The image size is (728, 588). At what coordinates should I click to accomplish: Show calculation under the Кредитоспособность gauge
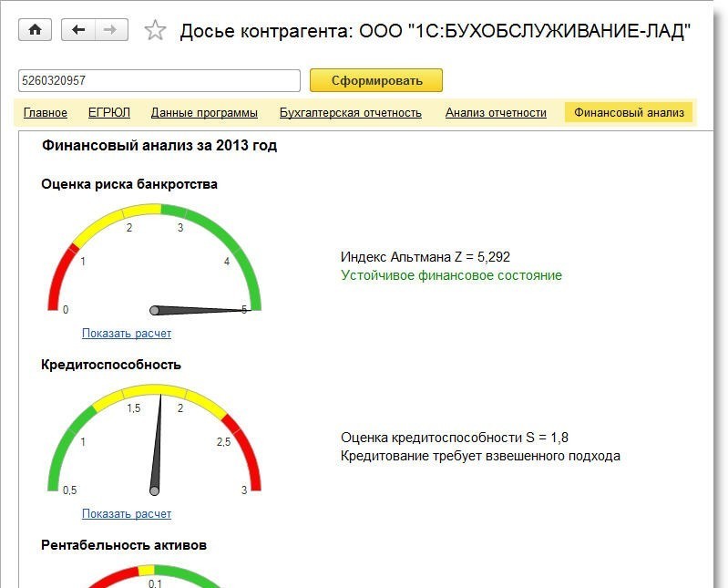127,514
